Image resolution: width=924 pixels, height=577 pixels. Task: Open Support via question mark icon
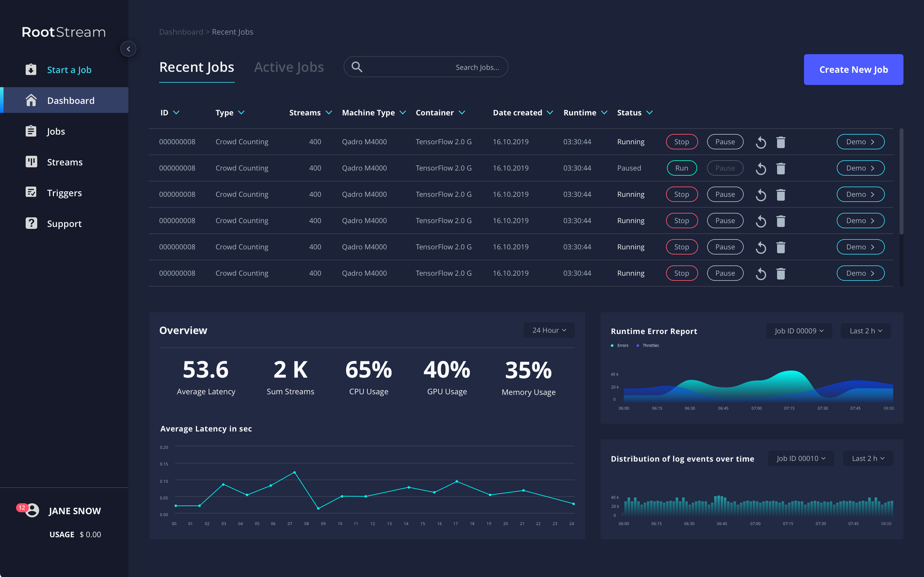point(31,223)
